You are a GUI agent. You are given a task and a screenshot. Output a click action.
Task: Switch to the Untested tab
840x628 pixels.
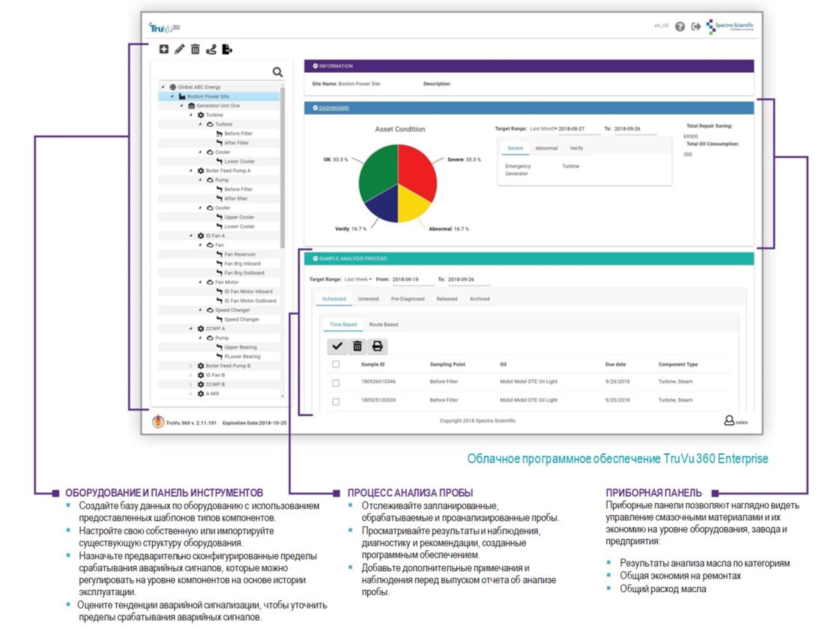[368, 299]
